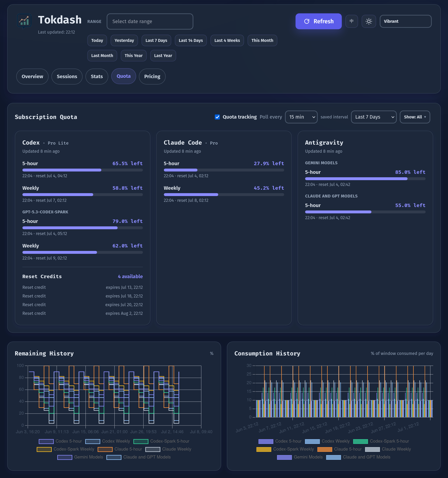Toggle Codex Weekly in Remaining History legend
The height and width of the screenshot is (478, 448).
pyautogui.click(x=107, y=441)
